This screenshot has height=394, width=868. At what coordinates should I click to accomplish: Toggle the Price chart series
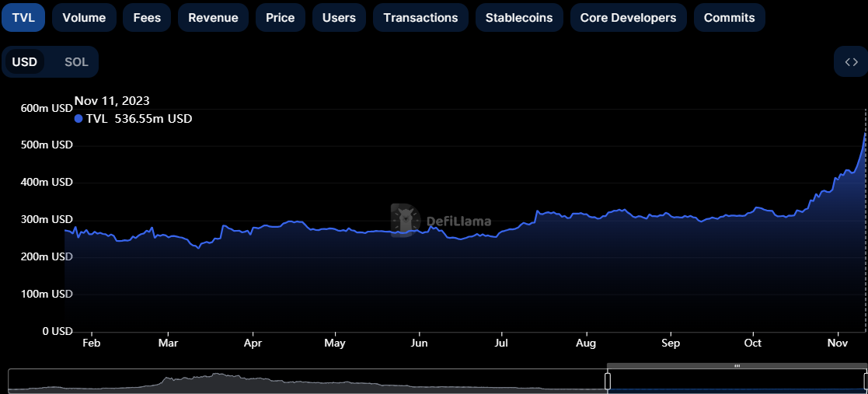[280, 17]
